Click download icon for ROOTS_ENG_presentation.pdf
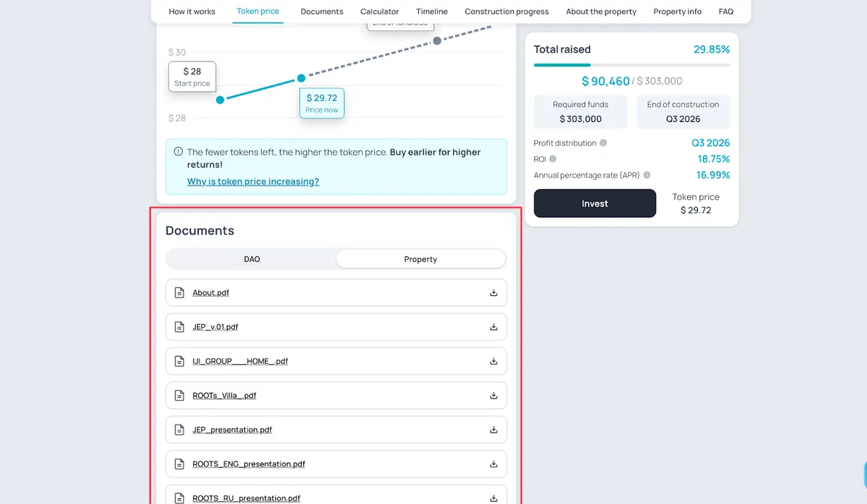Screen dimensions: 867x504 tap(494, 464)
